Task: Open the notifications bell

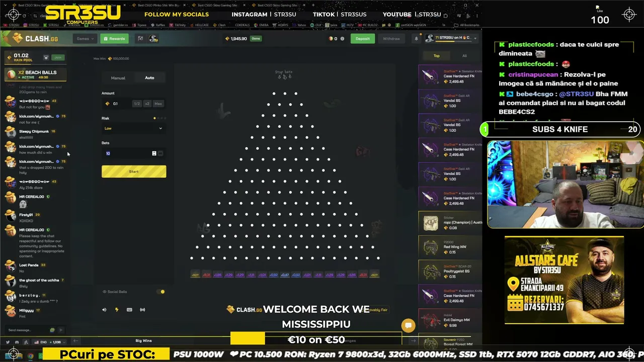Action: [x=416, y=39]
